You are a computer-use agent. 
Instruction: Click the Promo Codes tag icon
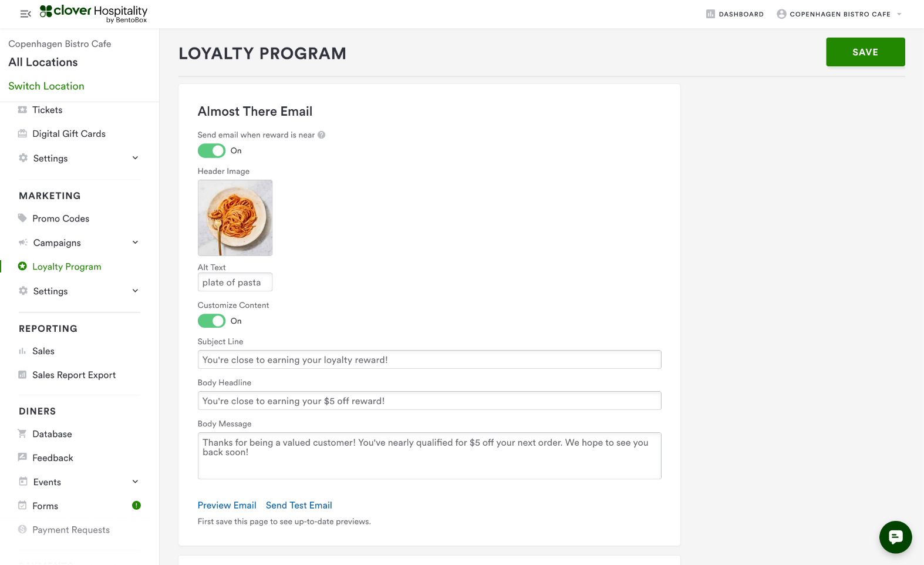pyautogui.click(x=23, y=218)
